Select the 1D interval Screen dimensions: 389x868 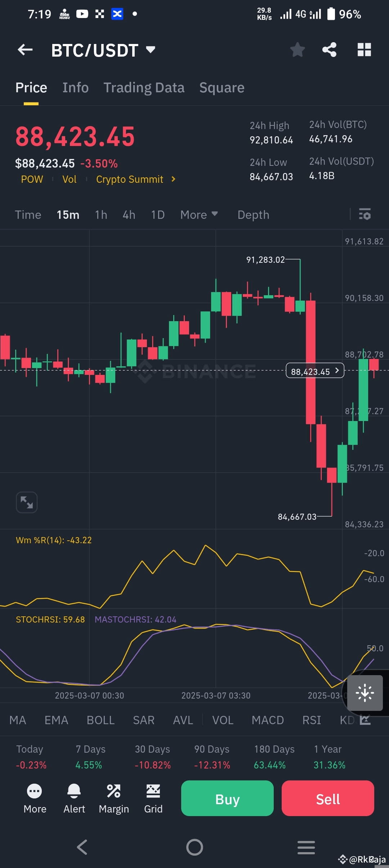158,214
